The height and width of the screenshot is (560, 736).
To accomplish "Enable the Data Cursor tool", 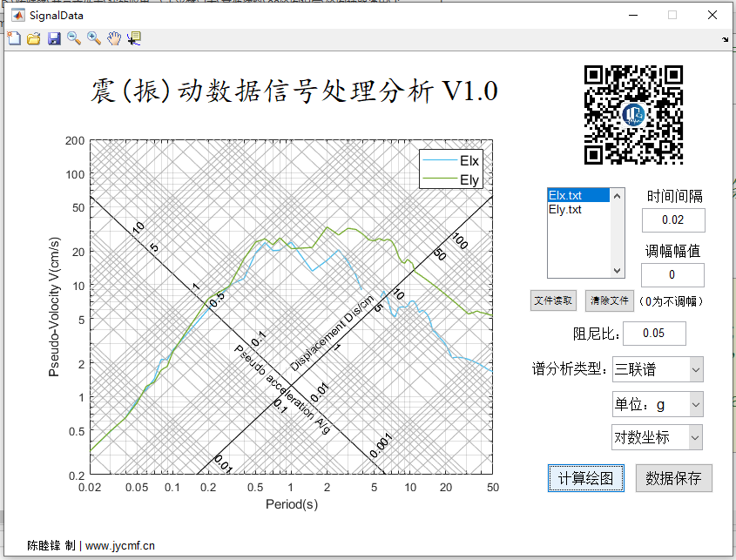I will pyautogui.click(x=135, y=37).
